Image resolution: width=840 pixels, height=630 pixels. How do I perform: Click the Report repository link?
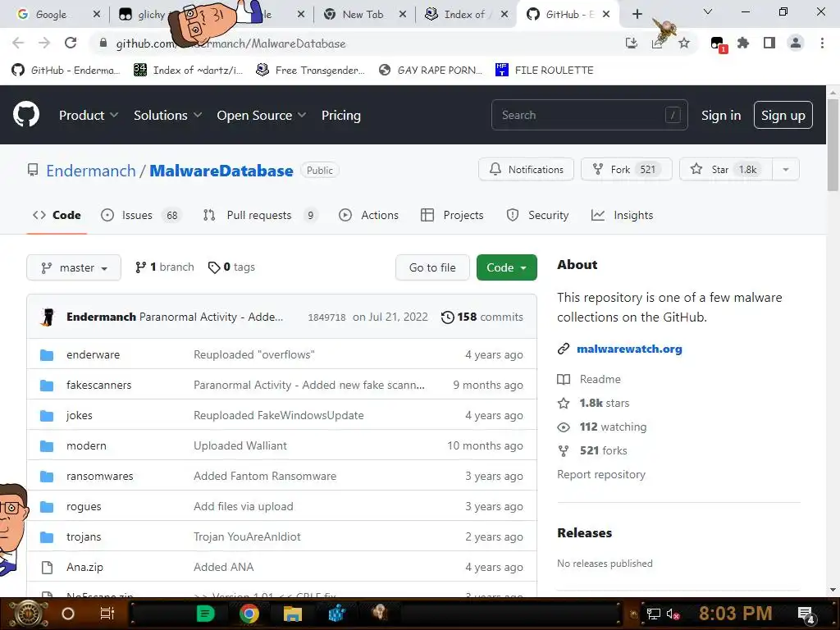point(601,475)
